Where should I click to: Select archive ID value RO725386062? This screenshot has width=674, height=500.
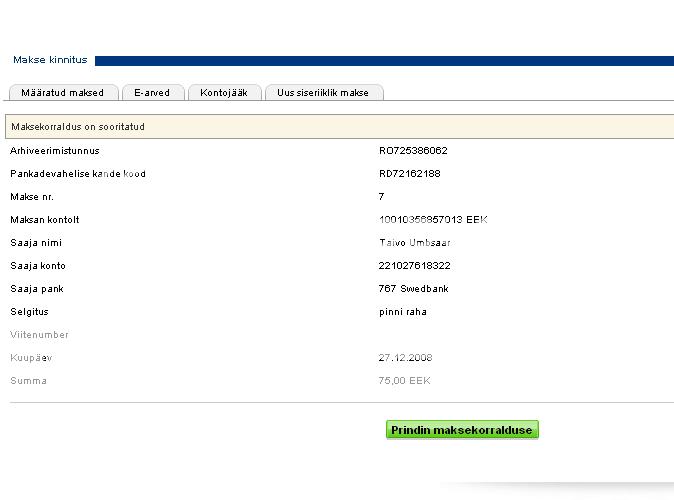tap(412, 151)
